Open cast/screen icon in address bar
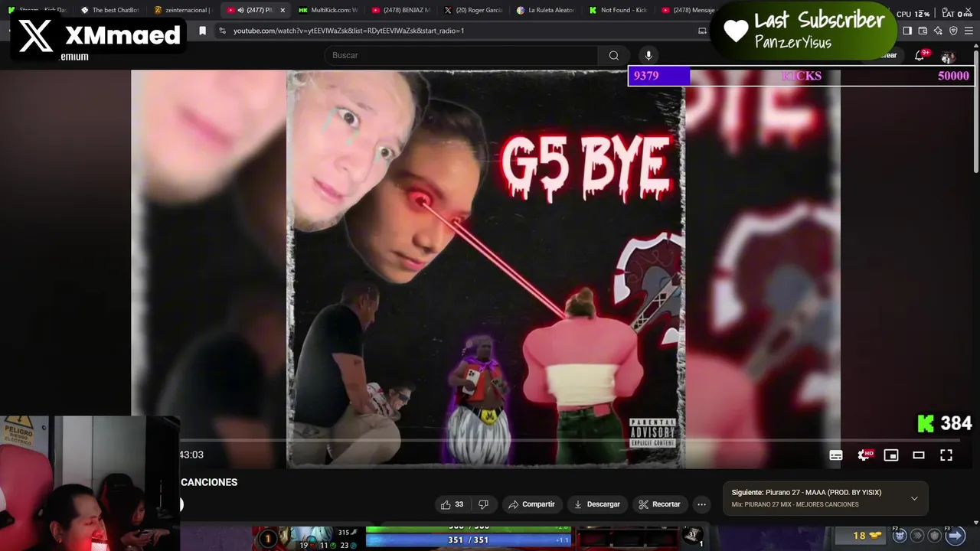This screenshot has width=980, height=551. pyautogui.click(x=702, y=31)
